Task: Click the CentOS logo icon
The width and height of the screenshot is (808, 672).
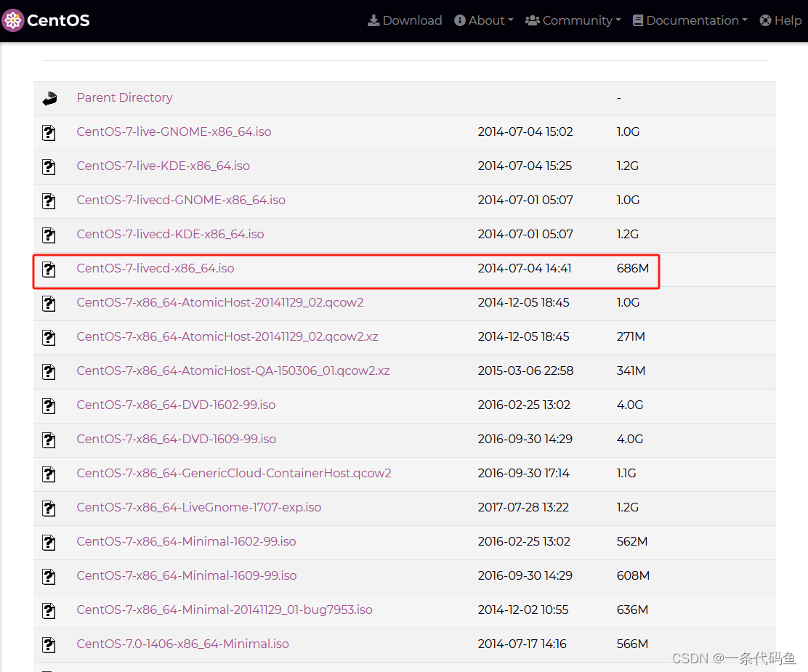Action: (x=13, y=20)
